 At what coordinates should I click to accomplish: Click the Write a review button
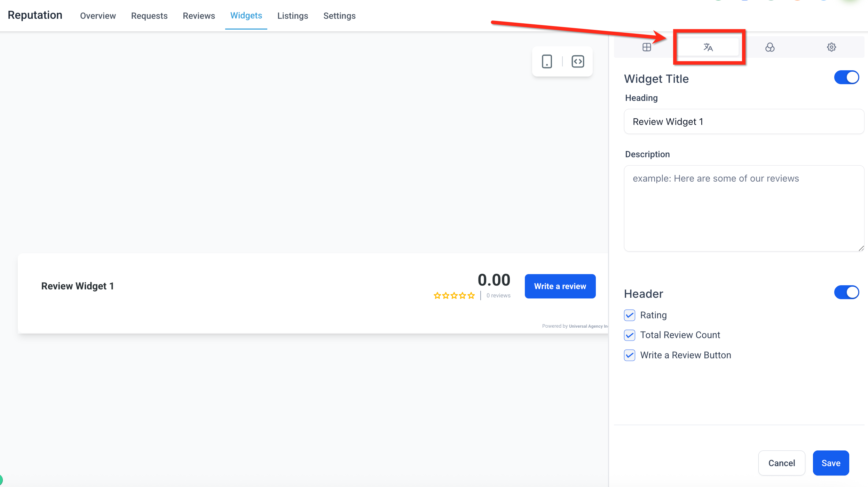[560, 286]
